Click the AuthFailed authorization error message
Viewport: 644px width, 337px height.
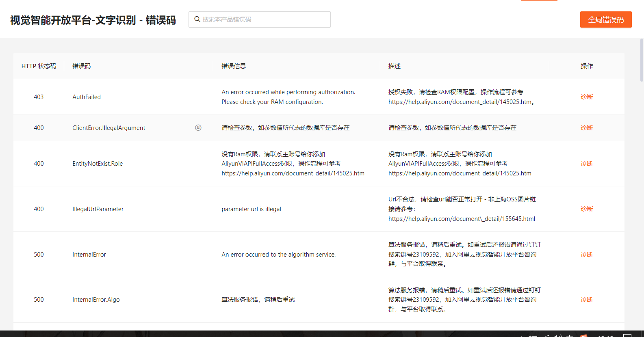coord(288,97)
